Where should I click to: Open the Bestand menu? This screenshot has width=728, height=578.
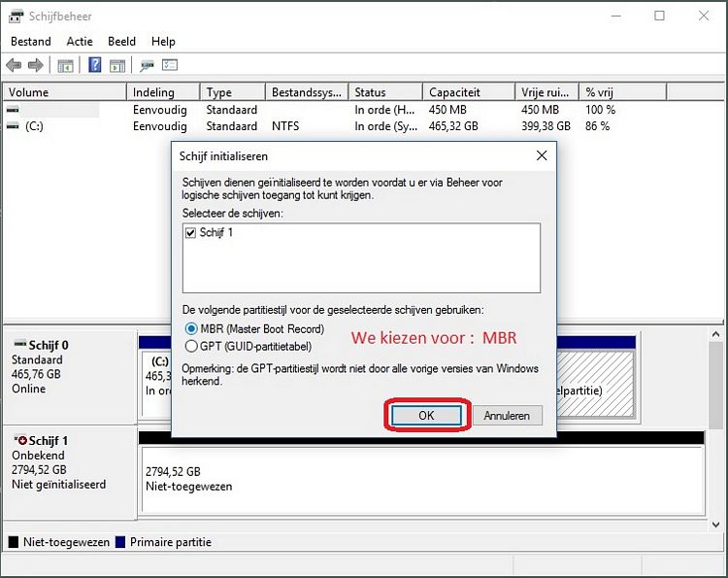(x=31, y=42)
